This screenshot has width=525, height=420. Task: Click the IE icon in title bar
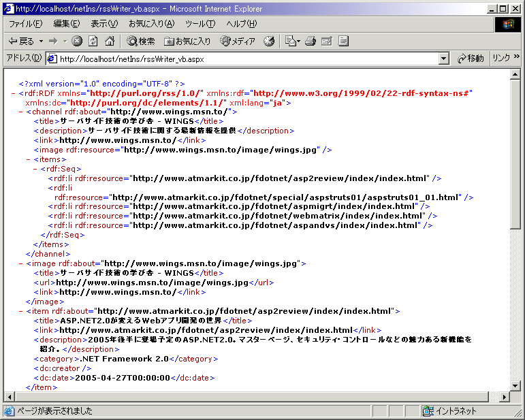[x=8, y=8]
